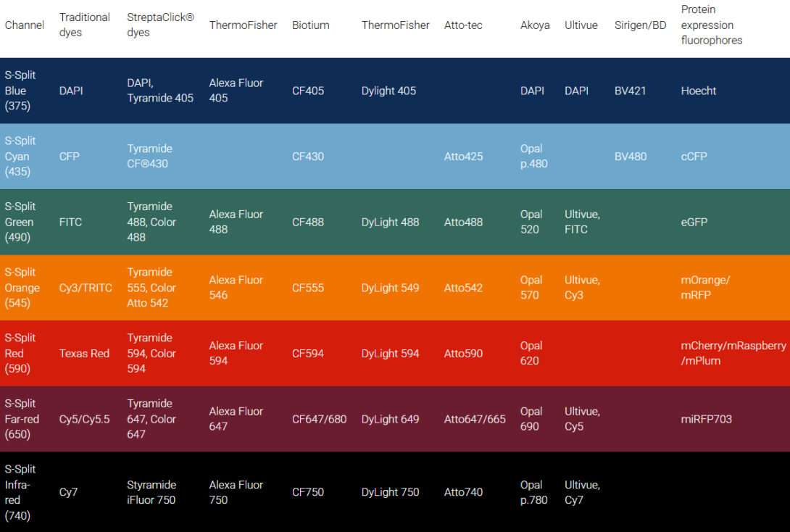Click the 'Biotium' column header
Viewport: 790px width, 532px height.
[310, 25]
